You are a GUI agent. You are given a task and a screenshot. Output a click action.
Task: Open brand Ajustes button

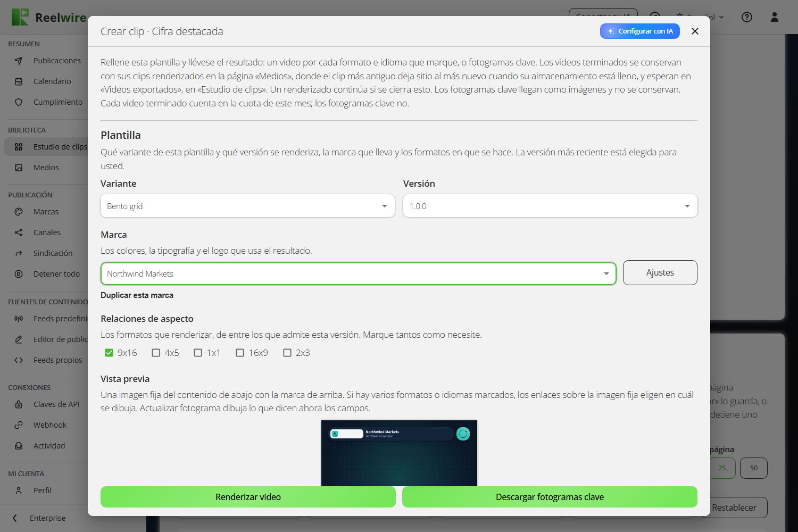point(660,272)
